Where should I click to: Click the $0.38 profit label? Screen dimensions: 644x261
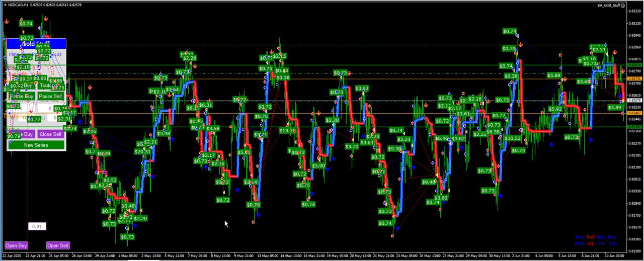coord(283,78)
